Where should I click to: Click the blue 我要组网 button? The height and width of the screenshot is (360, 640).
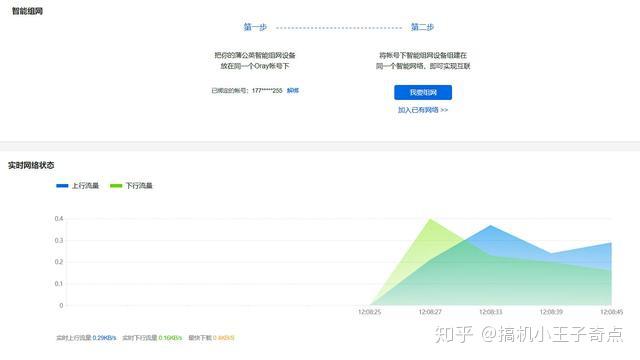click(423, 92)
